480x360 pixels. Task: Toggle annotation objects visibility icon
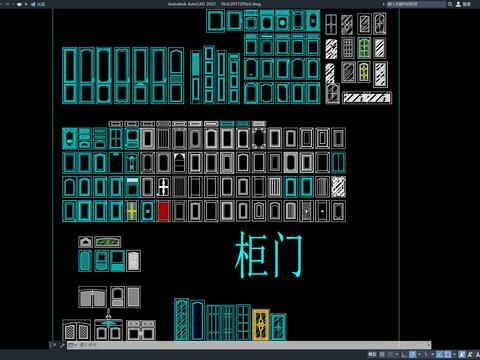(x=462, y=354)
